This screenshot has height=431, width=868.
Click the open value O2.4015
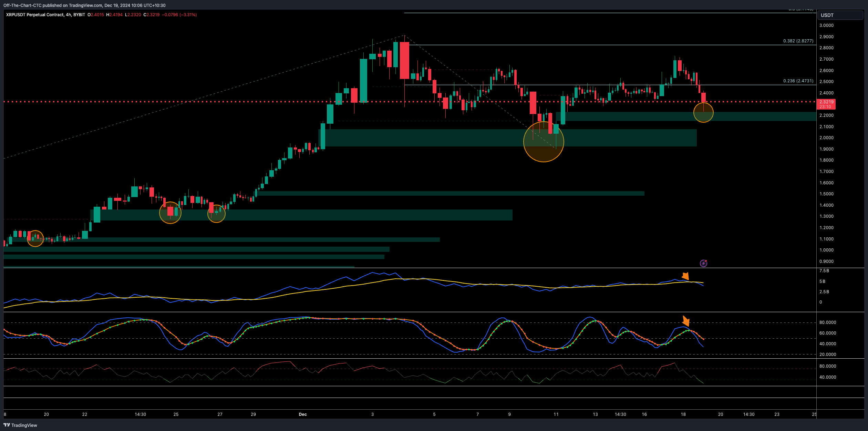96,15
